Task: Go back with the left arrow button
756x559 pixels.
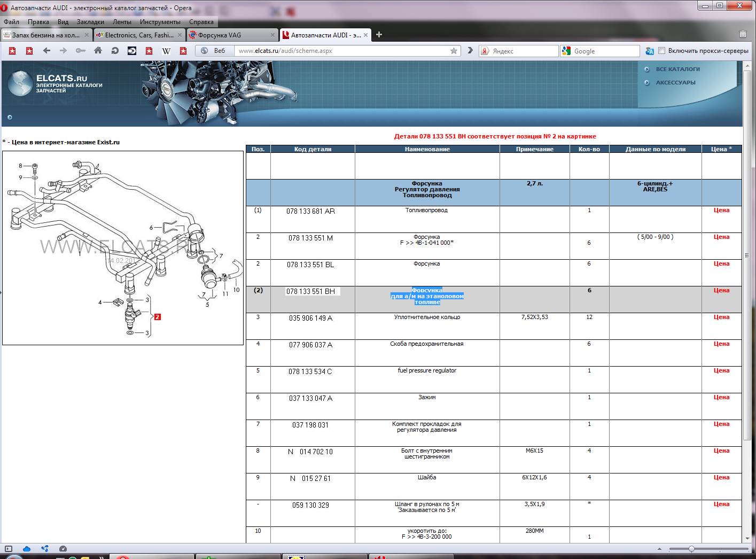Action: 46,51
